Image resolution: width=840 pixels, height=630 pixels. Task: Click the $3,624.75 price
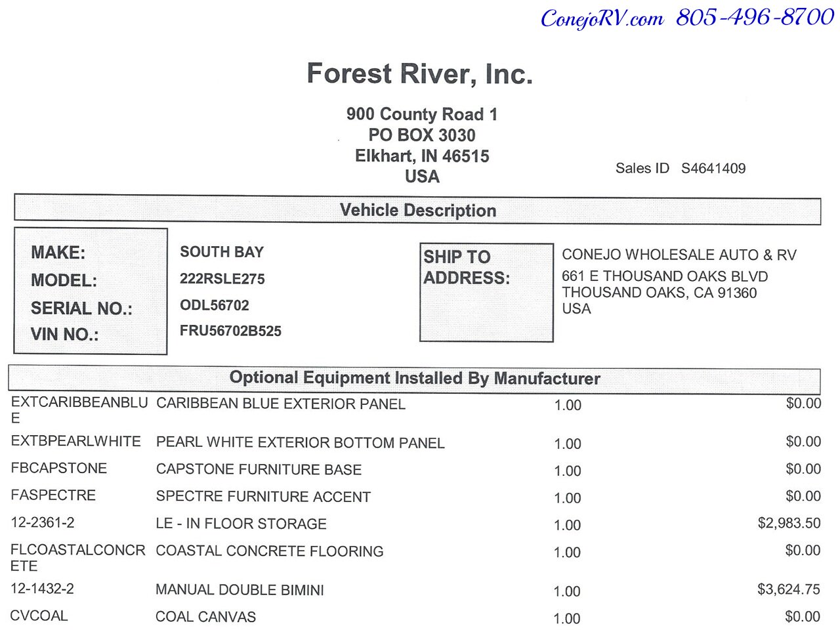(x=789, y=589)
